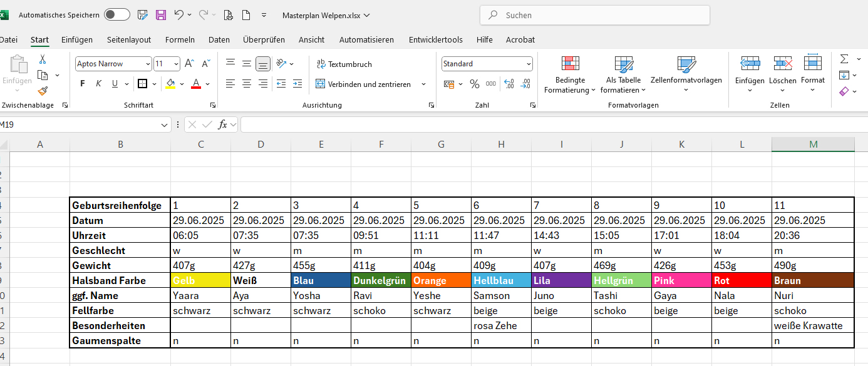Open the Aptos Narrow font dropdown
The image size is (868, 366).
[148, 64]
